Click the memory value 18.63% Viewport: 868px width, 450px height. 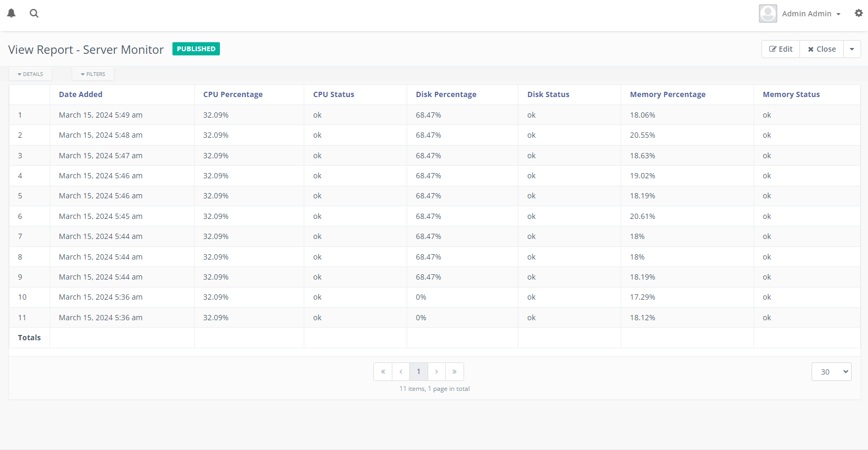pos(642,156)
